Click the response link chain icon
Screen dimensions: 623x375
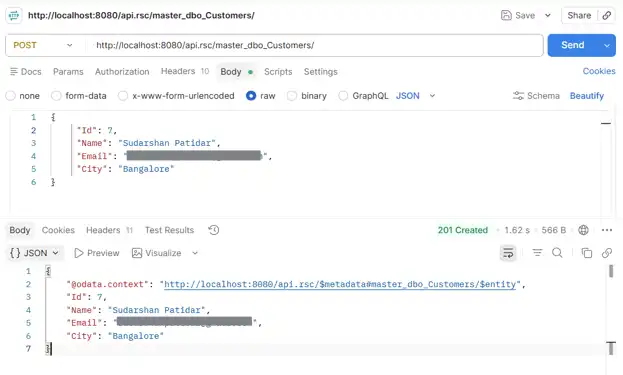607,253
